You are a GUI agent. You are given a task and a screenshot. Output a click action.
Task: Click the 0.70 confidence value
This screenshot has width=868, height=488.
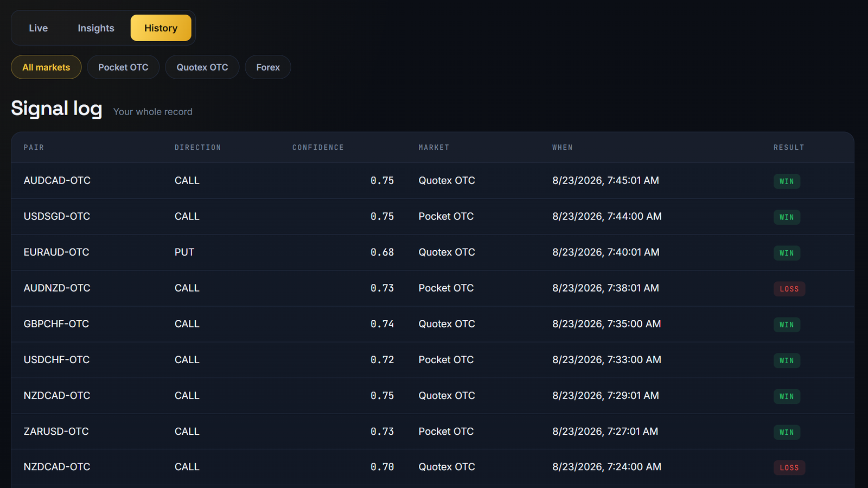click(382, 467)
